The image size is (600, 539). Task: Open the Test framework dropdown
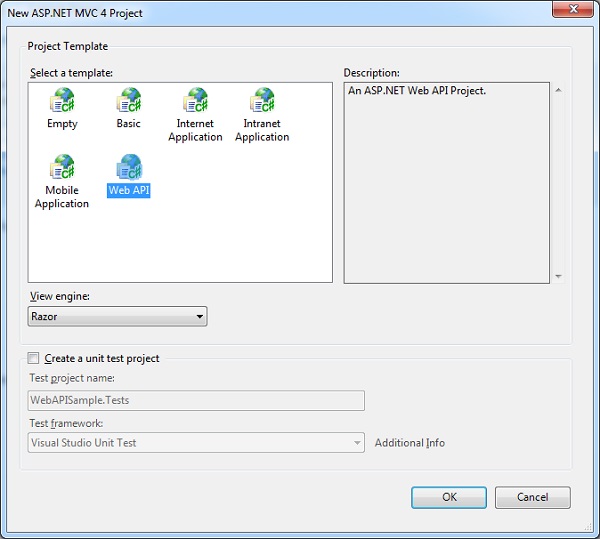196,443
